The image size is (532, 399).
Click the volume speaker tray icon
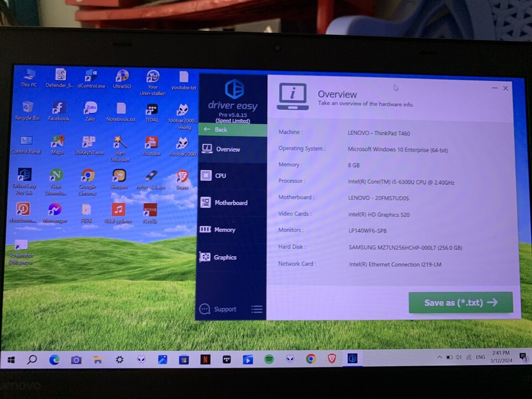pyautogui.click(x=459, y=357)
